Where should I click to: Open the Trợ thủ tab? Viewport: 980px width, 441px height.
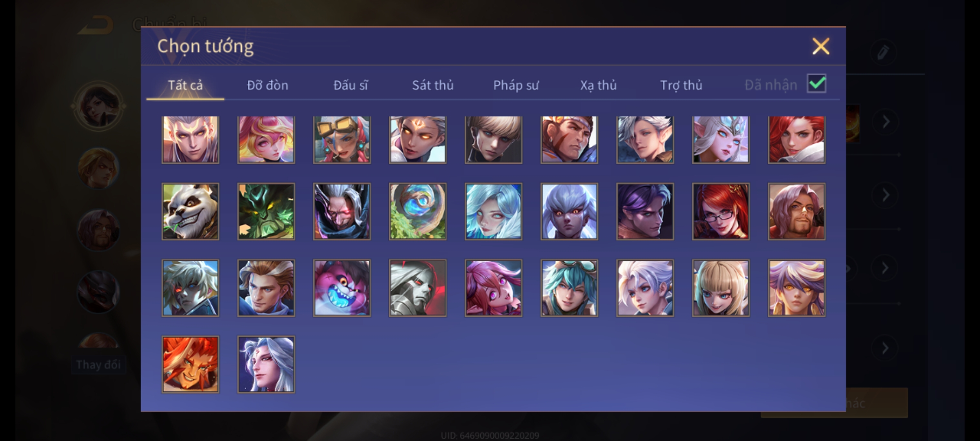tap(681, 85)
